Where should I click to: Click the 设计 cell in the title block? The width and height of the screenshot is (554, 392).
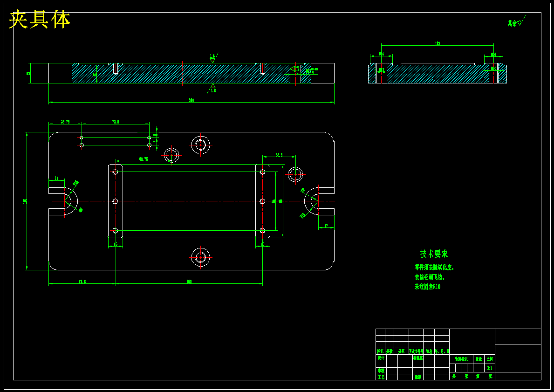381,358
